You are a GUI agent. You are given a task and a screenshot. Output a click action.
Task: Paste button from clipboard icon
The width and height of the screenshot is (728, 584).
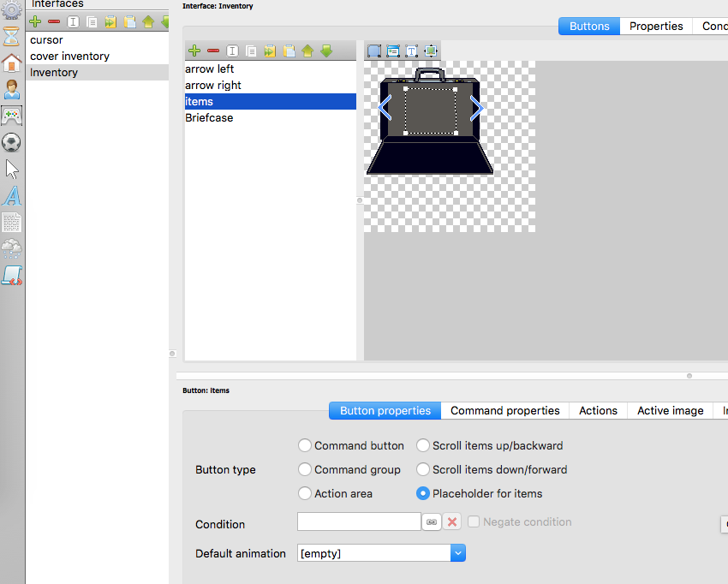[x=289, y=51]
